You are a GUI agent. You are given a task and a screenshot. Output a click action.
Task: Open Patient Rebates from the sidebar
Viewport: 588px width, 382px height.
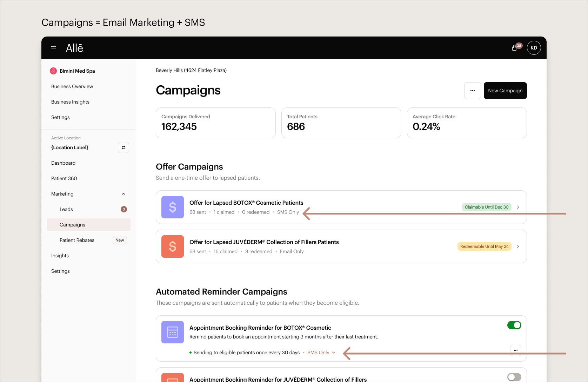click(77, 240)
